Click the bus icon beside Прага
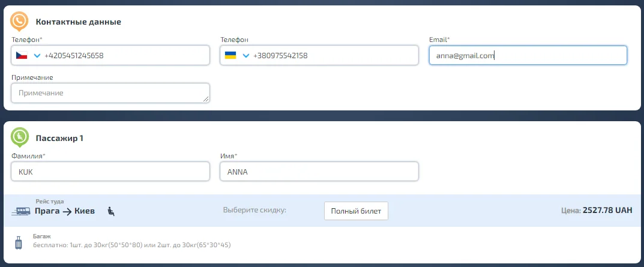644x267 pixels. [x=22, y=211]
